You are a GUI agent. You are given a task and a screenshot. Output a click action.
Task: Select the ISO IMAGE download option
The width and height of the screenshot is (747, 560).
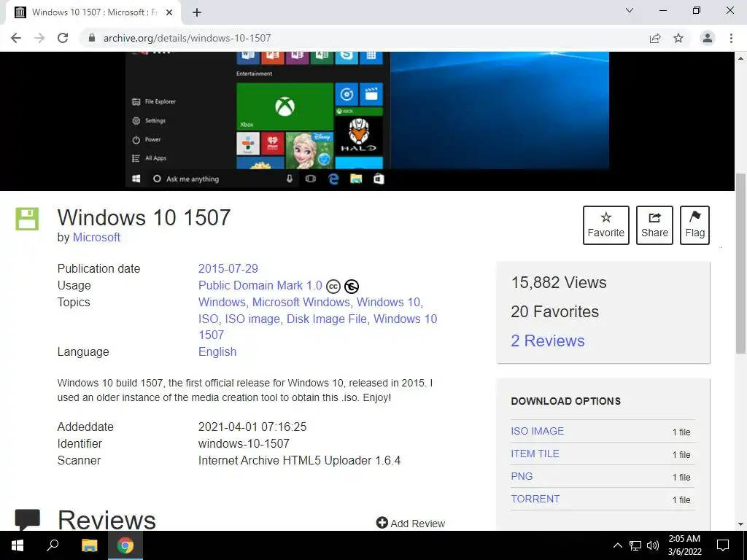tap(538, 431)
